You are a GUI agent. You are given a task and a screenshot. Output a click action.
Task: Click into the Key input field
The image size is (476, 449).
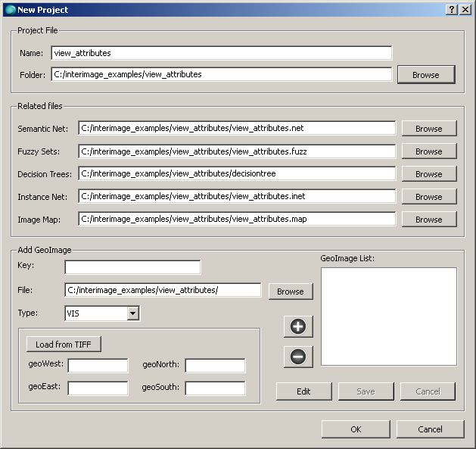132,267
